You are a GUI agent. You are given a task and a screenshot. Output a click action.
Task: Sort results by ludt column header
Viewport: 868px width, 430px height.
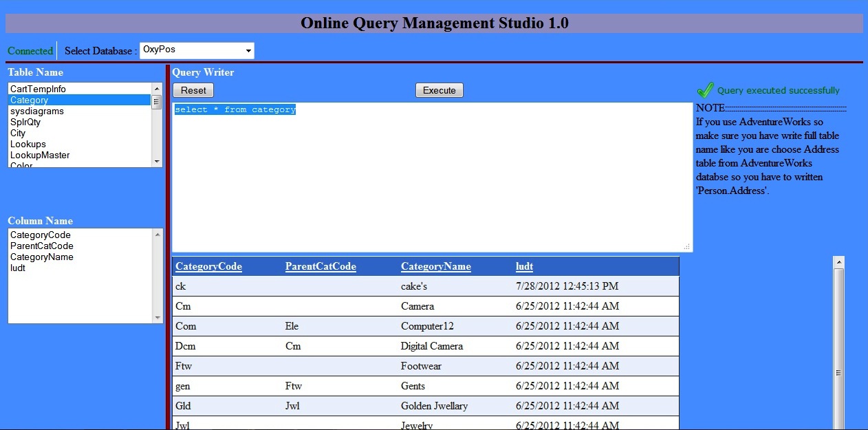coord(524,267)
